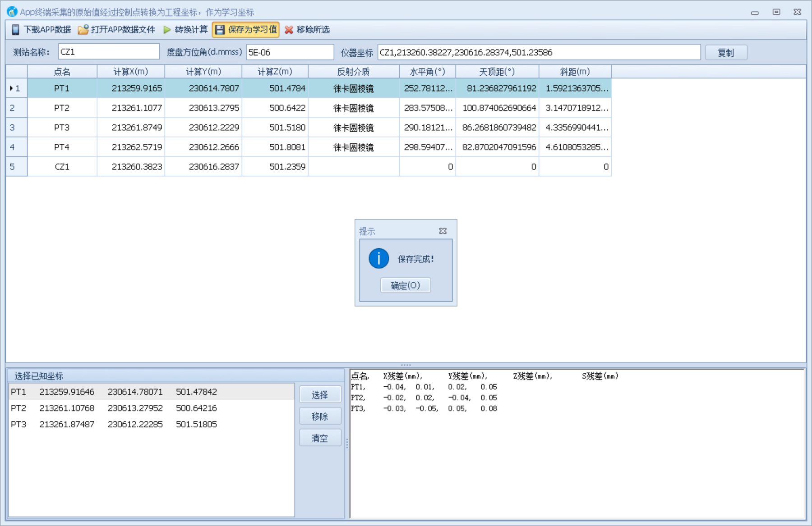
Task: Click the application logo in title bar
Action: coord(12,12)
